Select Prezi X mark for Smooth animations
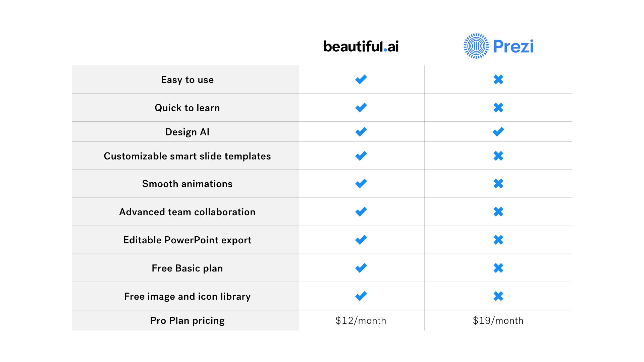This screenshot has width=644, height=362. click(x=498, y=184)
